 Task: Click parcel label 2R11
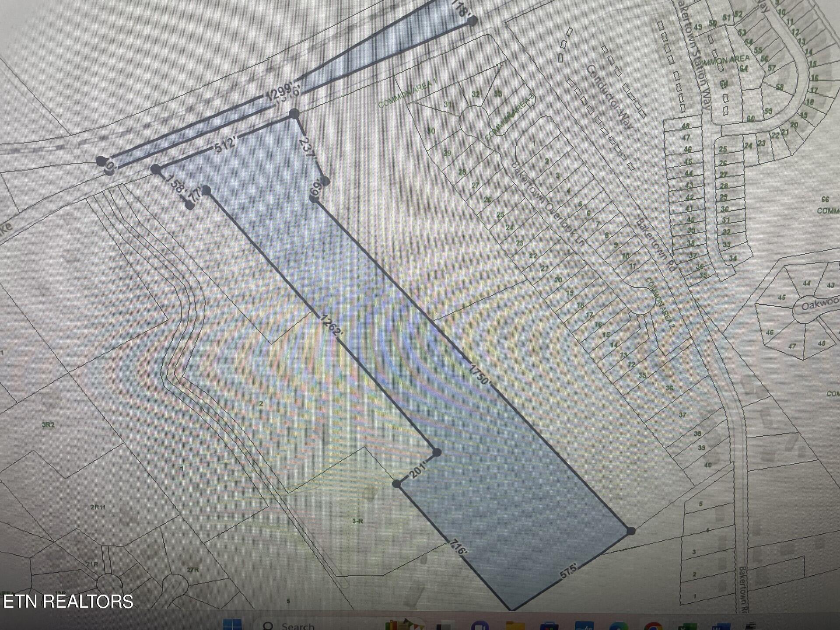[x=98, y=507]
